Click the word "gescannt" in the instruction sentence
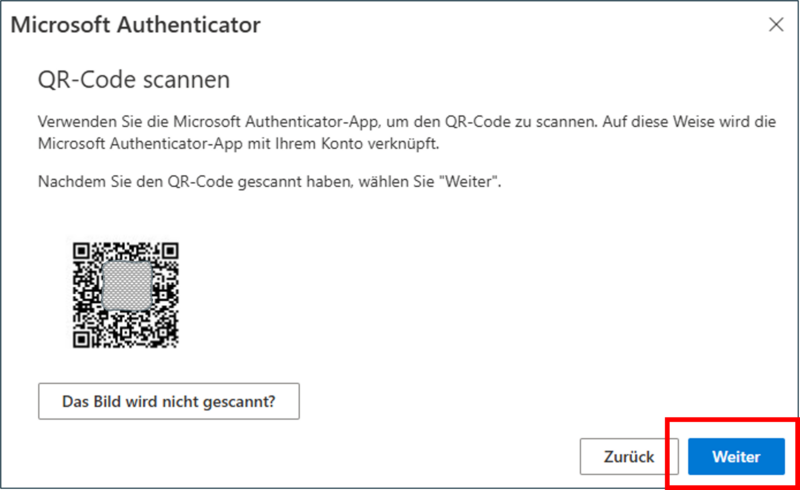Screen dimensions: 800x490 [269, 182]
